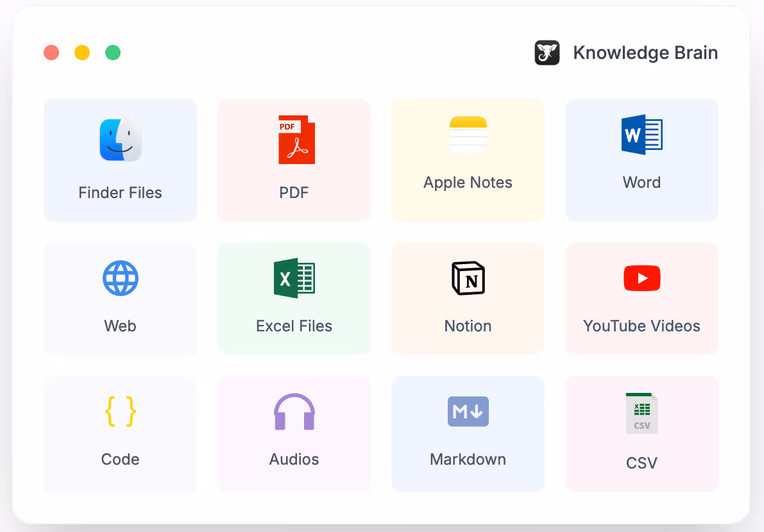Select the Notion label text

pyautogui.click(x=468, y=326)
